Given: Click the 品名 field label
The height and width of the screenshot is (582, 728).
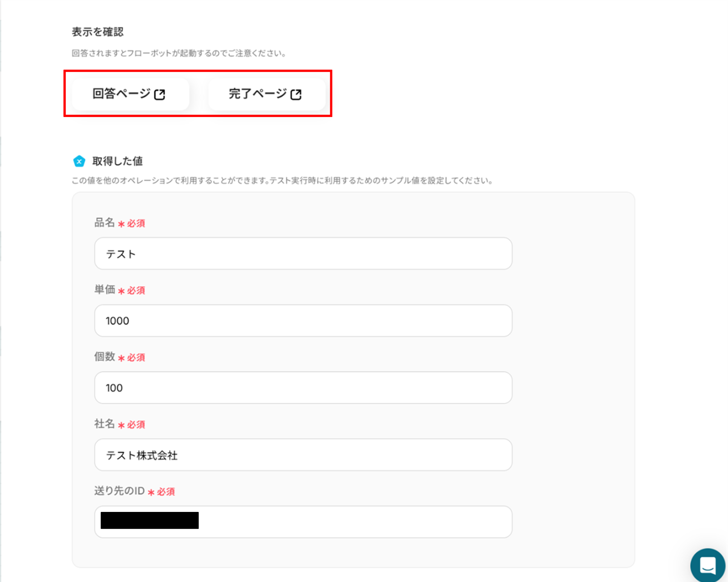Looking at the screenshot, I should [x=104, y=223].
